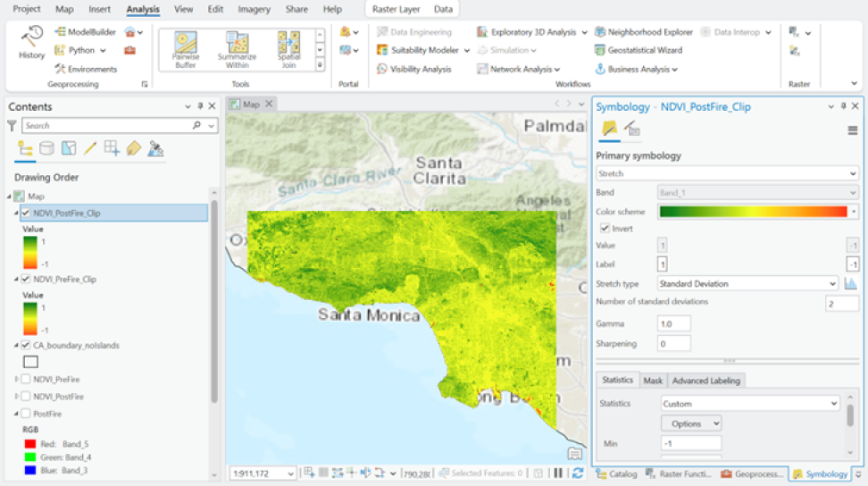List layers by perspective imagery
The width and height of the screenshot is (868, 486).
[155, 148]
